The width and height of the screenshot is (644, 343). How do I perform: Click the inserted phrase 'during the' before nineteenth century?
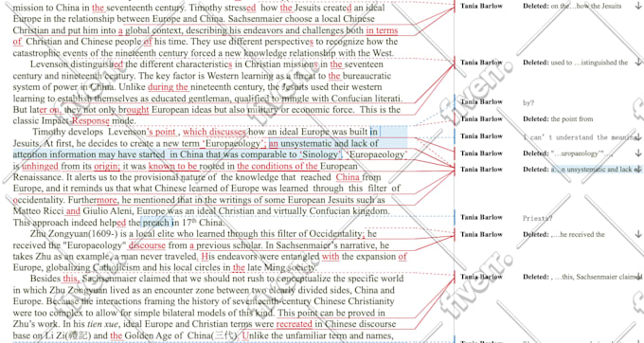coord(168,87)
